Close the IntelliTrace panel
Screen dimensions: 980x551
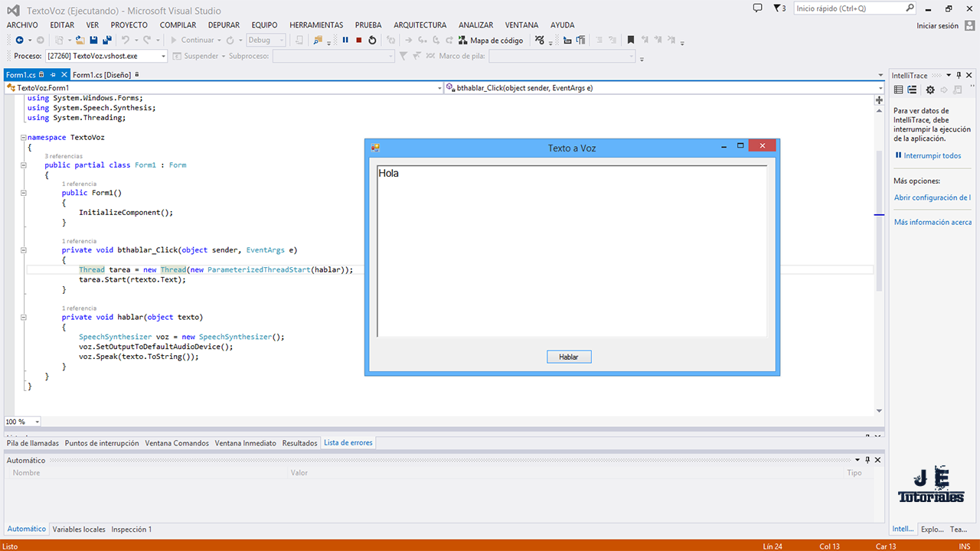[969, 75]
